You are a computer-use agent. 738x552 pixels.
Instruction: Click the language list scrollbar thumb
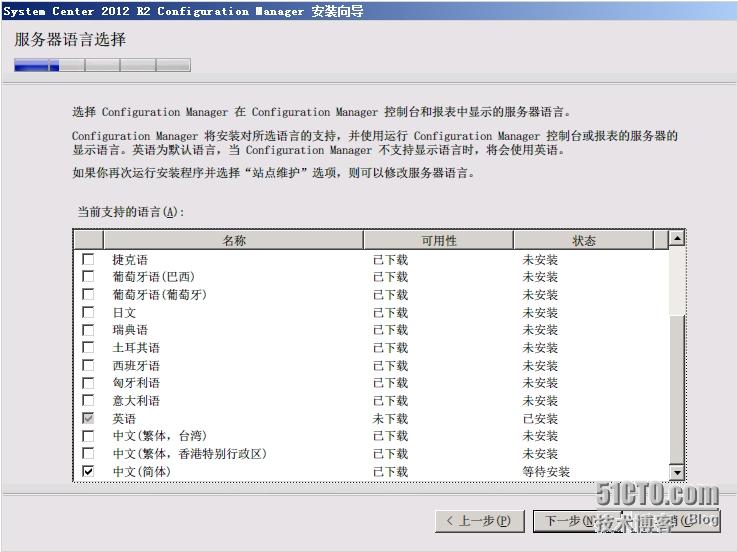click(677, 390)
